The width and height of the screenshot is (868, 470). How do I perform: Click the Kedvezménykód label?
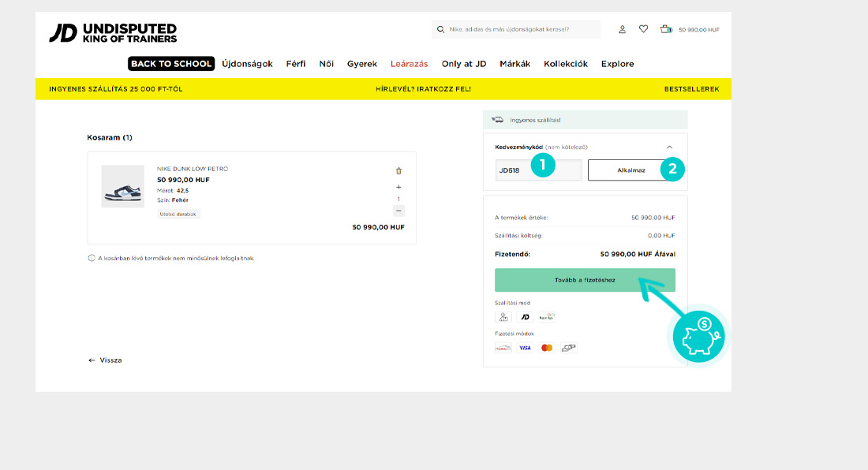[x=518, y=147]
